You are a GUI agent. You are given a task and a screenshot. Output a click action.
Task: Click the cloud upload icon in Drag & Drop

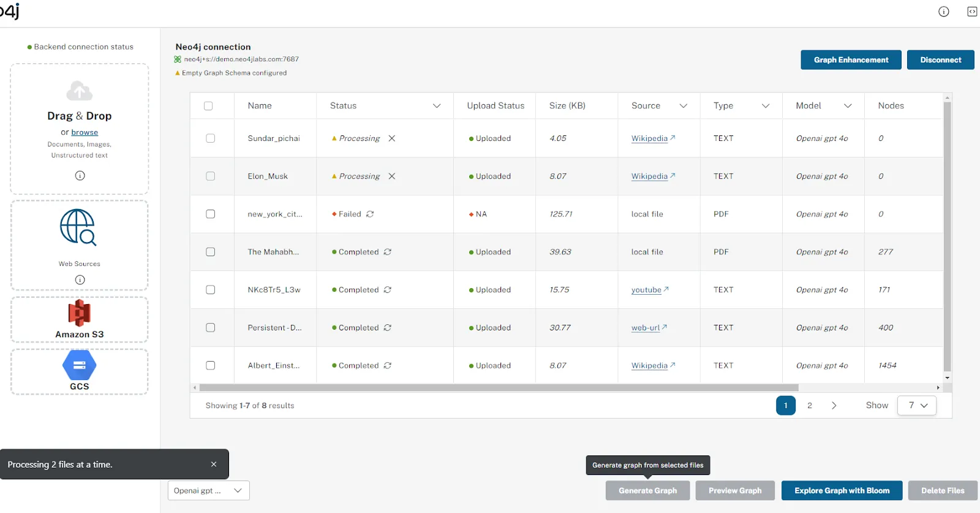(x=80, y=91)
